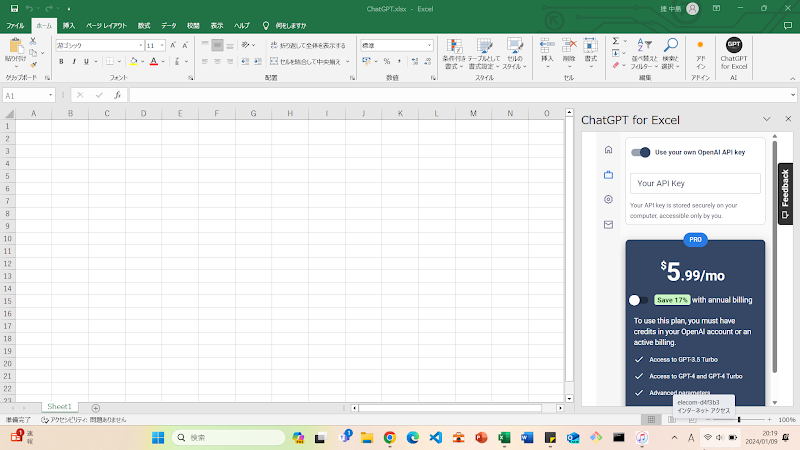Toggle middle vertical alignment
Image resolution: width=800 pixels, height=450 pixels.
(217, 45)
